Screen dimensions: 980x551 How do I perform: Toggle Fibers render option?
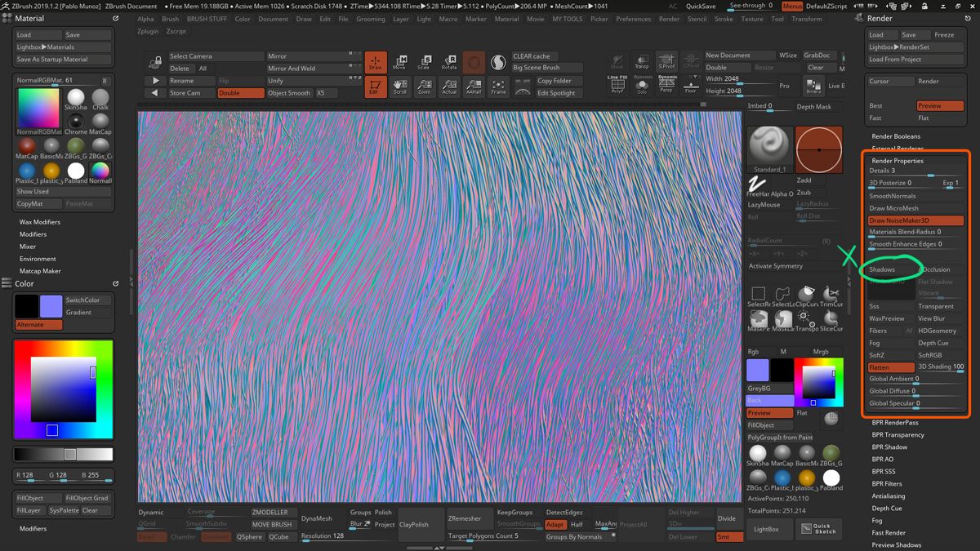click(884, 331)
